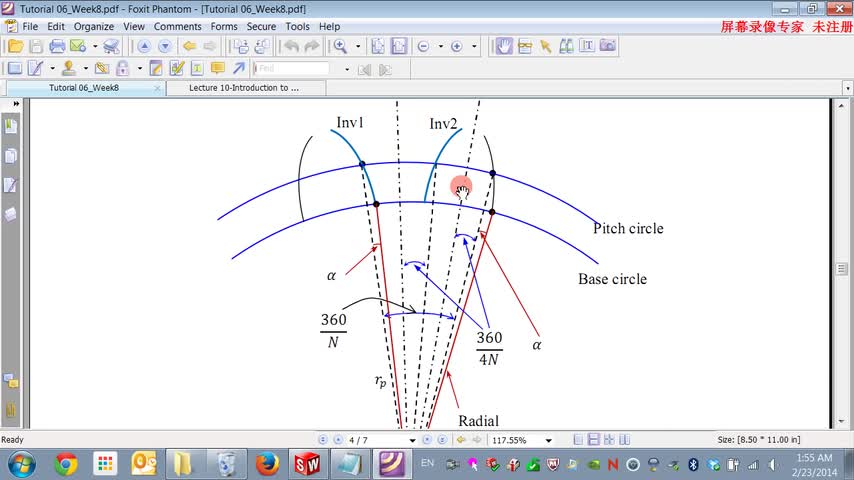854x480 pixels.
Task: Click the Undo arrow icon
Action: (x=291, y=46)
